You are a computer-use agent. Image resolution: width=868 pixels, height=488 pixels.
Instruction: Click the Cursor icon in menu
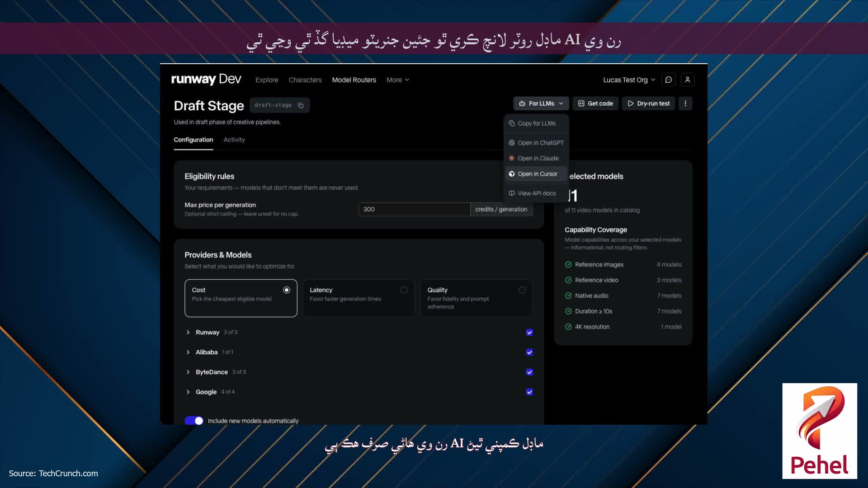tap(512, 174)
